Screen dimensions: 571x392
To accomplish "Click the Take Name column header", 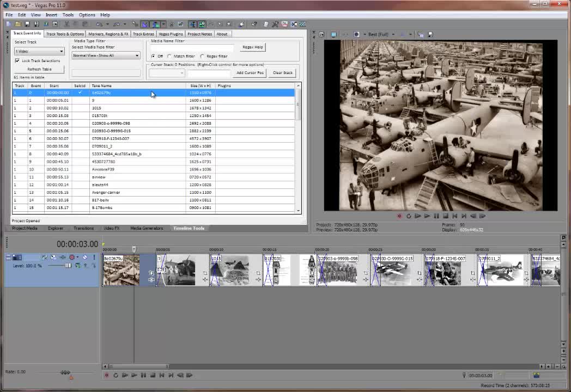I will pos(138,85).
